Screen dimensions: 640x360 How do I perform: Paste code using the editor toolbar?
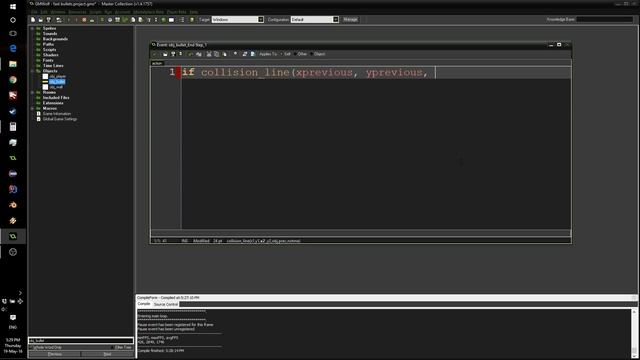point(224,54)
